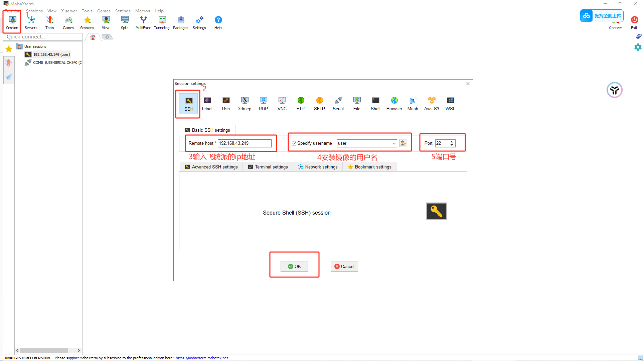Close the Session settings dialog
Viewport: 644px width, 361px height.
468,84
